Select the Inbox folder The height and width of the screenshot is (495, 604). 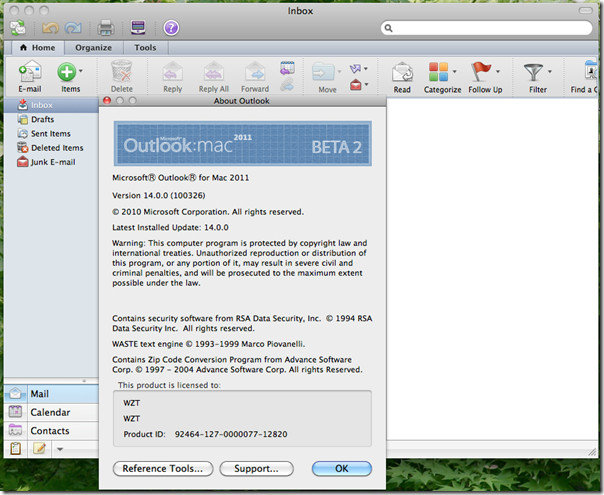(51, 105)
